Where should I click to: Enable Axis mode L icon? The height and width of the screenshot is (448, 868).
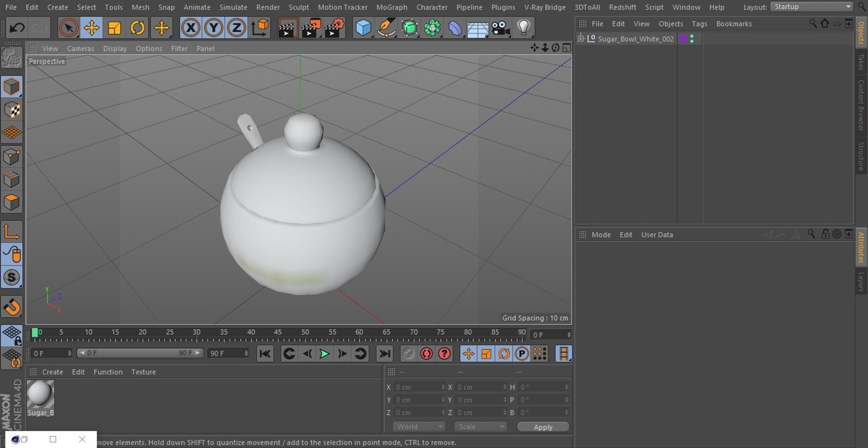pos(12,231)
